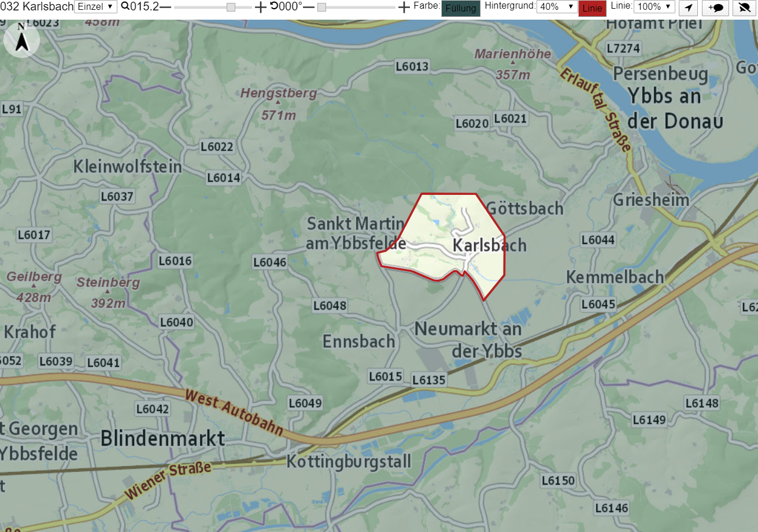
Task: Click the north compass arrow icon
Action: pyautogui.click(x=21, y=40)
